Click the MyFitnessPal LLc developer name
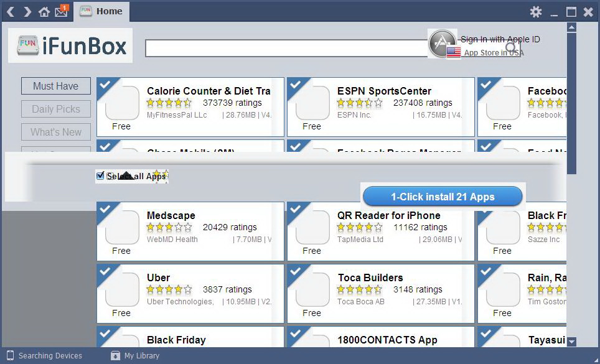The height and width of the screenshot is (364, 600). coord(177,115)
